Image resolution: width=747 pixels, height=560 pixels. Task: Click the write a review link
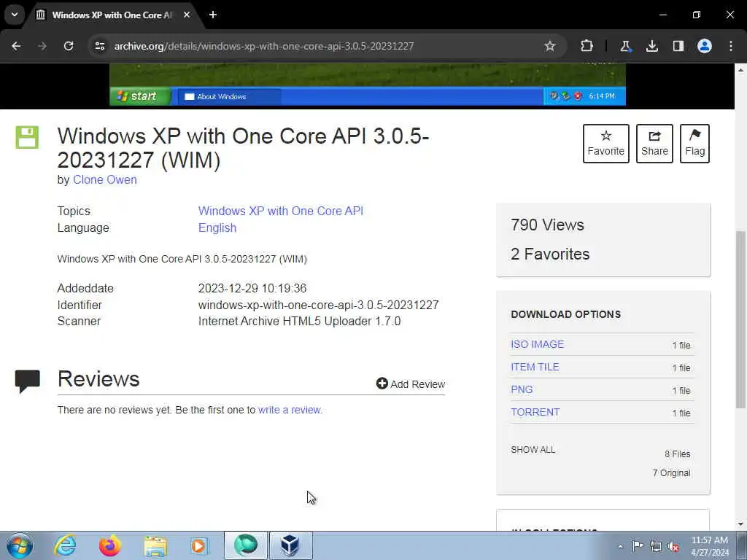click(x=290, y=410)
